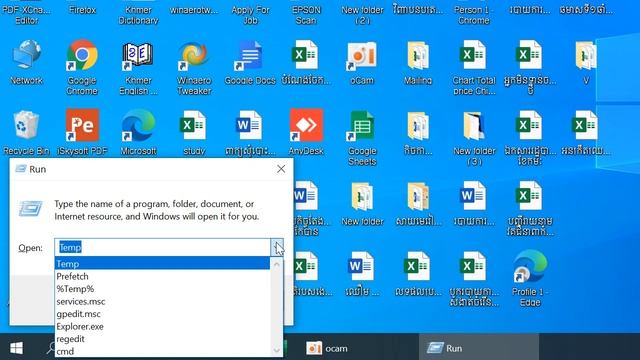Screen dimensions: 640x360
Task: Select the Recycle Bin
Action: [x=27, y=133]
